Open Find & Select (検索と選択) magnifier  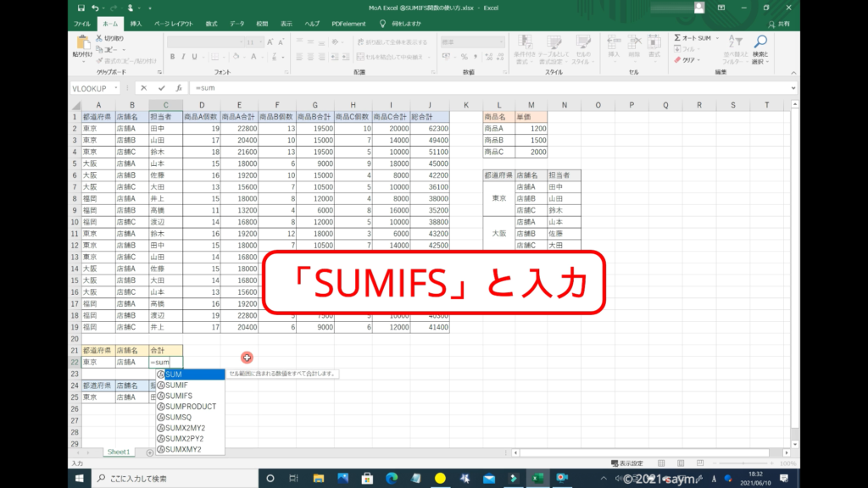click(760, 47)
